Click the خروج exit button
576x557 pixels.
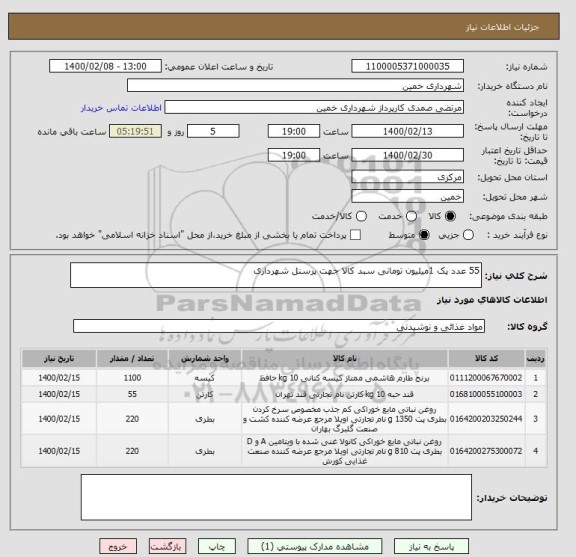coord(118,546)
